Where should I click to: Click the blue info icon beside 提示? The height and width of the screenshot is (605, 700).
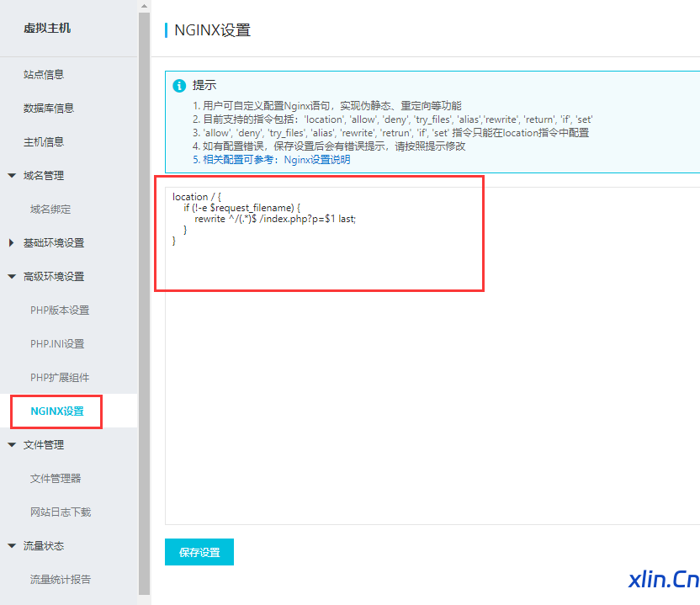point(179,86)
